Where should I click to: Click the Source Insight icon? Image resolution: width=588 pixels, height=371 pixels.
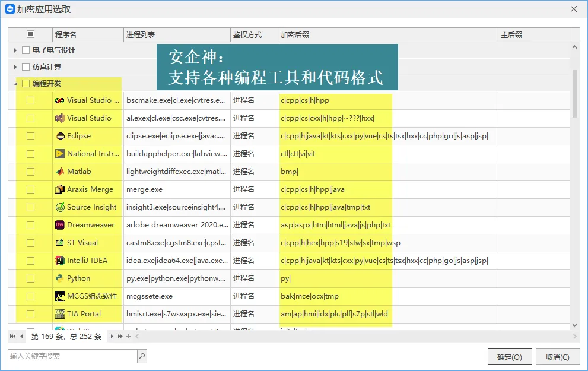(60, 207)
